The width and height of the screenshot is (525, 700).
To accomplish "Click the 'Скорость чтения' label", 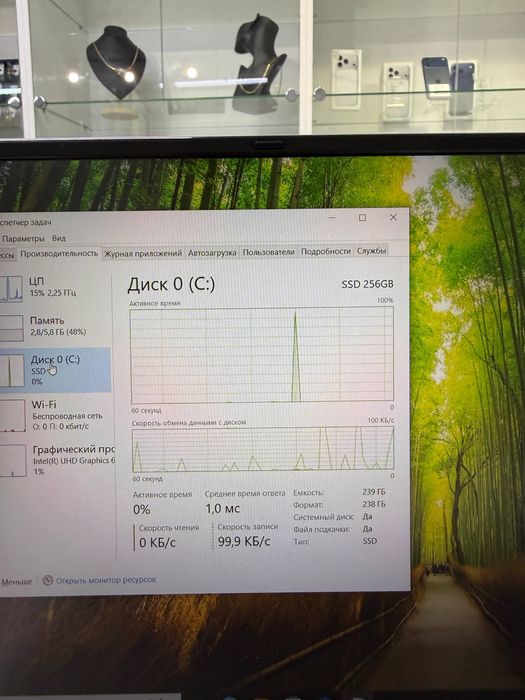I will (169, 528).
